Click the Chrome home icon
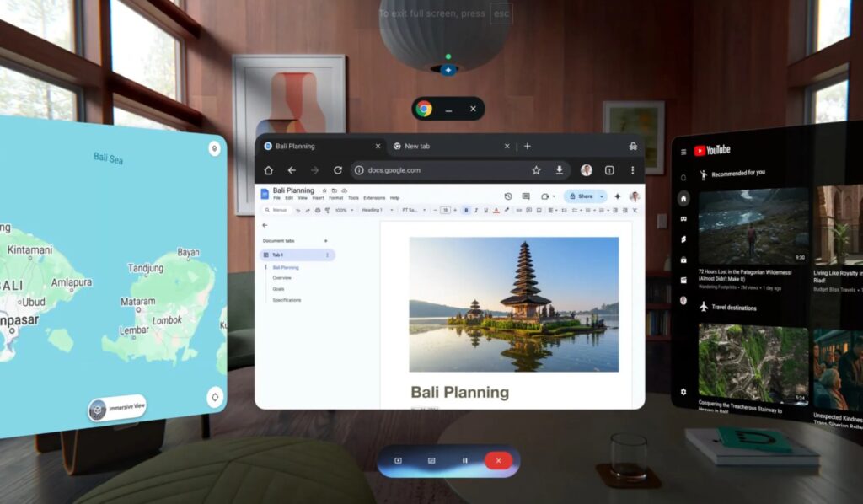The height and width of the screenshot is (504, 863). coord(269,170)
